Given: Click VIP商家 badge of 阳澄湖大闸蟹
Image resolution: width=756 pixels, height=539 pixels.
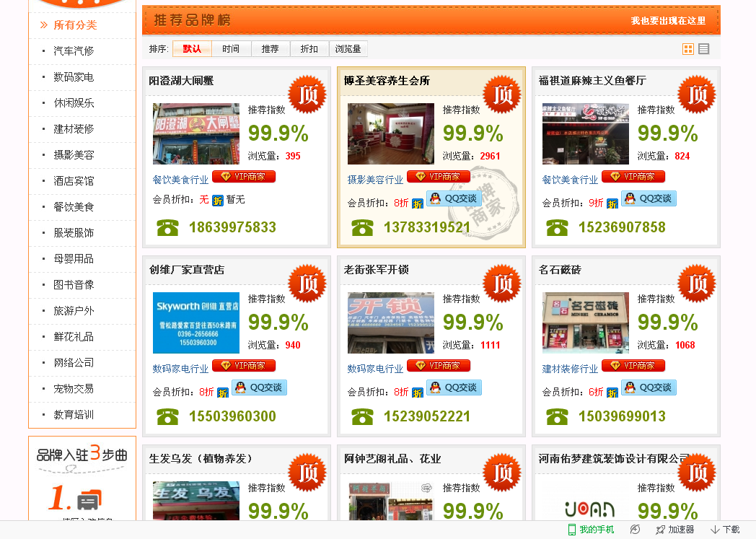Looking at the screenshot, I should pos(244,177).
